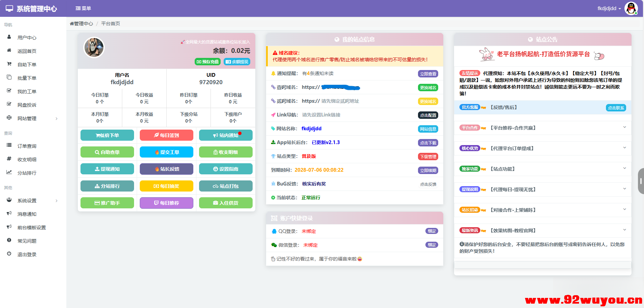
Task: Open the fkdjdjdd account dropdown
Action: click(609, 8)
